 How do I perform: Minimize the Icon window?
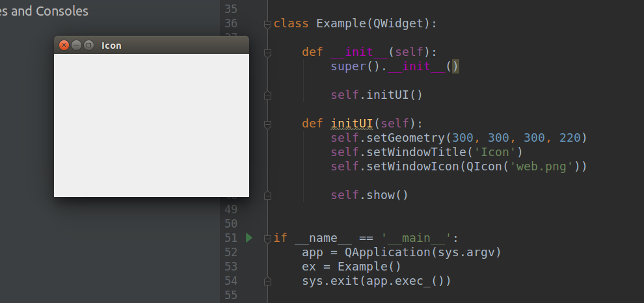(x=76, y=45)
